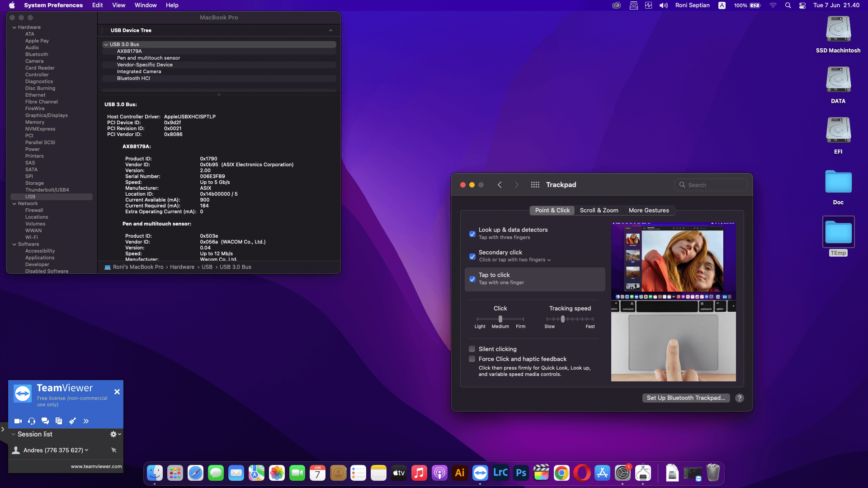
Task: Open the Andres session dropdown
Action: pyautogui.click(x=87, y=450)
